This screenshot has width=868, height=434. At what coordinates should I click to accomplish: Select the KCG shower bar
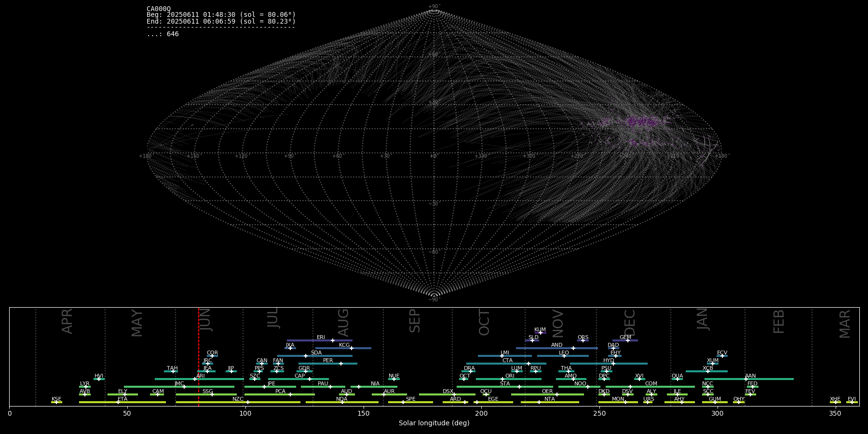point(343,348)
